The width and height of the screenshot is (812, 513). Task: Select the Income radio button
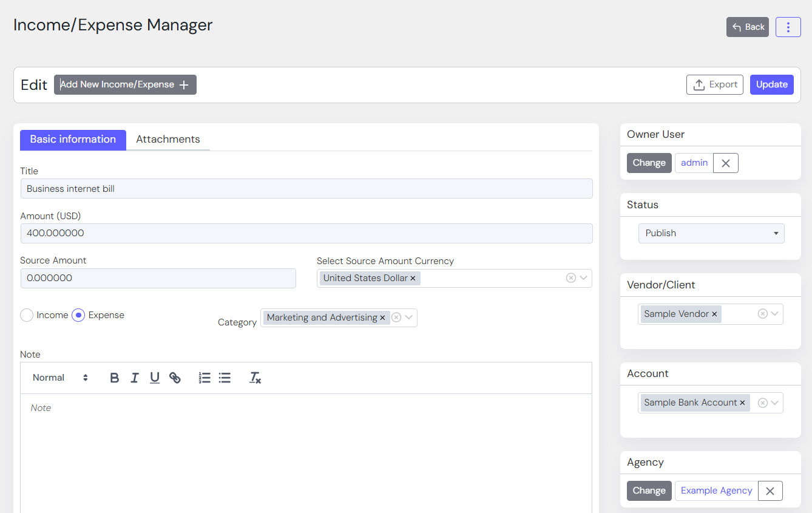(x=27, y=315)
